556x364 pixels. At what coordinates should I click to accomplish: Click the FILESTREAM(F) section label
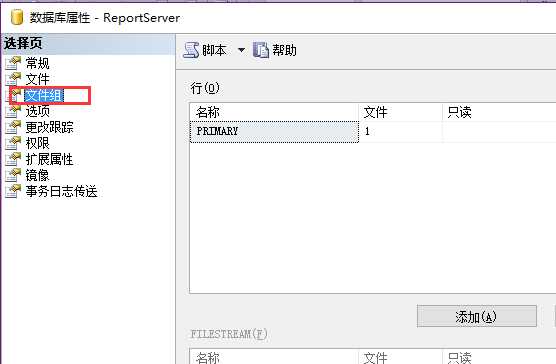(229, 334)
